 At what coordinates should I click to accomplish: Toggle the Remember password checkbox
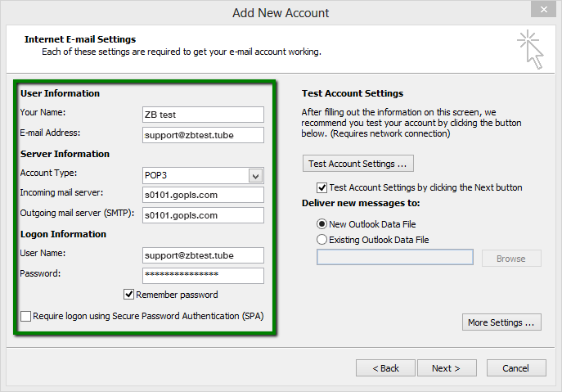click(129, 295)
